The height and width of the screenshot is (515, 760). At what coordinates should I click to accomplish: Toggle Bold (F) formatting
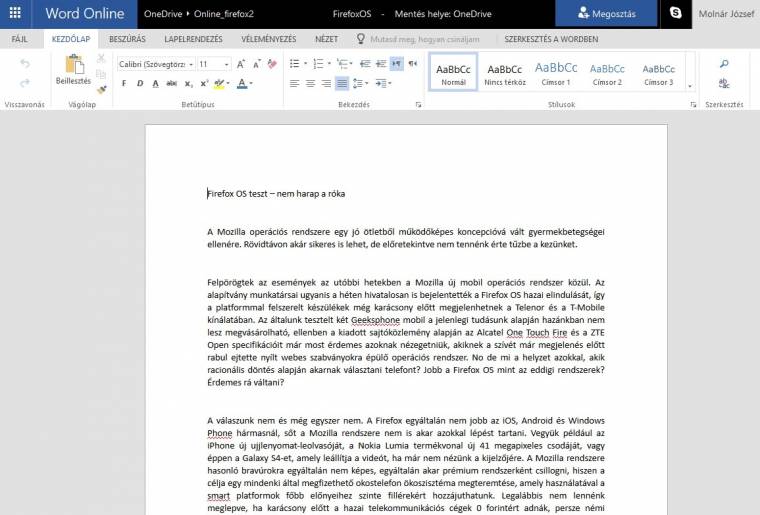(x=124, y=83)
